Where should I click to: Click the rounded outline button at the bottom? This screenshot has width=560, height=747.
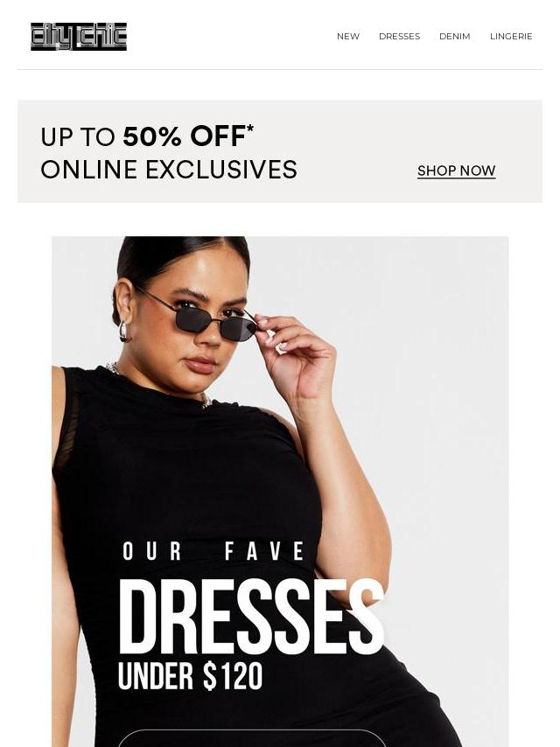point(252,738)
